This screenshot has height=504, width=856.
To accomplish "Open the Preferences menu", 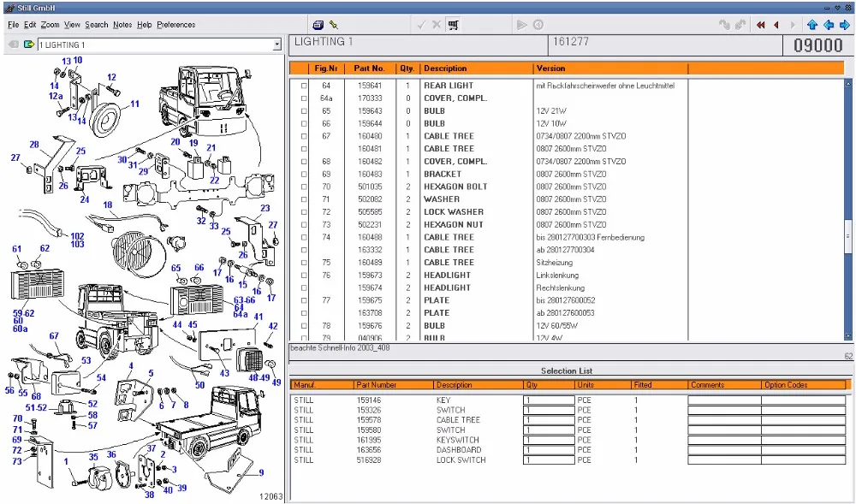I will point(175,25).
